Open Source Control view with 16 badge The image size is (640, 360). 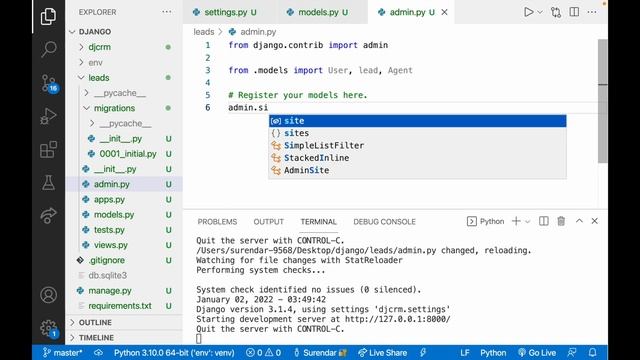pyautogui.click(x=49, y=83)
